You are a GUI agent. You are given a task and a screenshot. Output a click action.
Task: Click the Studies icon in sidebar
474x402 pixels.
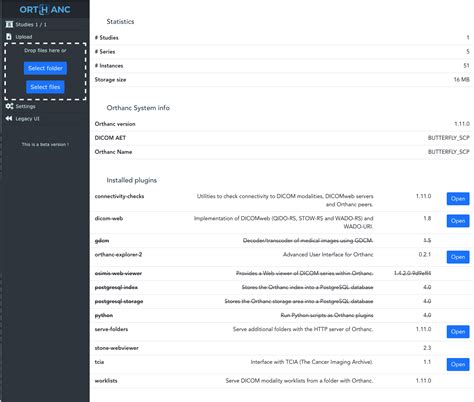coord(9,24)
